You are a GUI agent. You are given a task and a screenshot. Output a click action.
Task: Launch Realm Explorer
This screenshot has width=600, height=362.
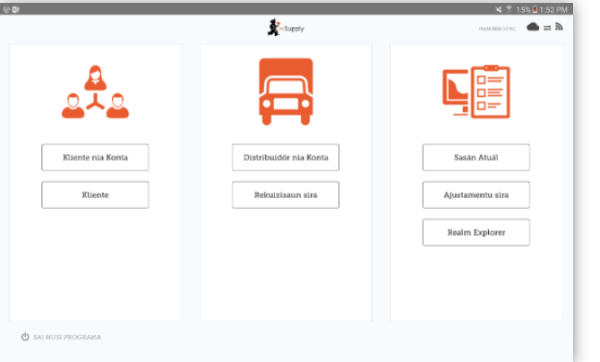tap(476, 232)
